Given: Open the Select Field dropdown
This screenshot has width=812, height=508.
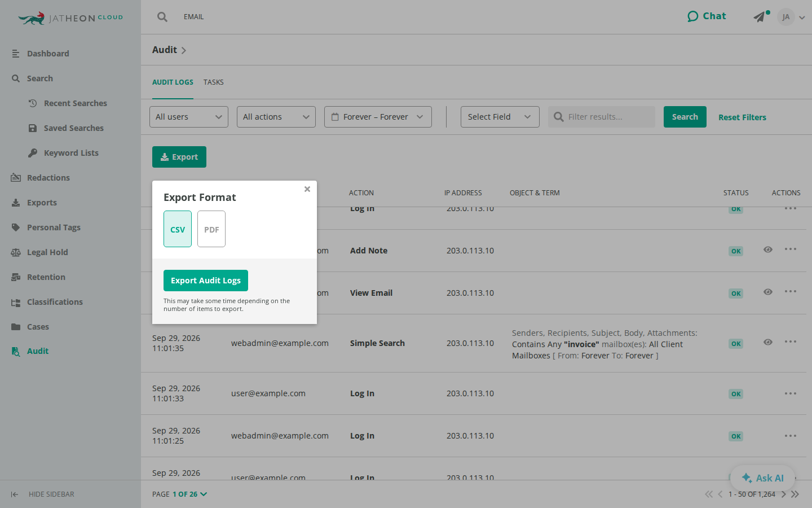Looking at the screenshot, I should [x=500, y=117].
